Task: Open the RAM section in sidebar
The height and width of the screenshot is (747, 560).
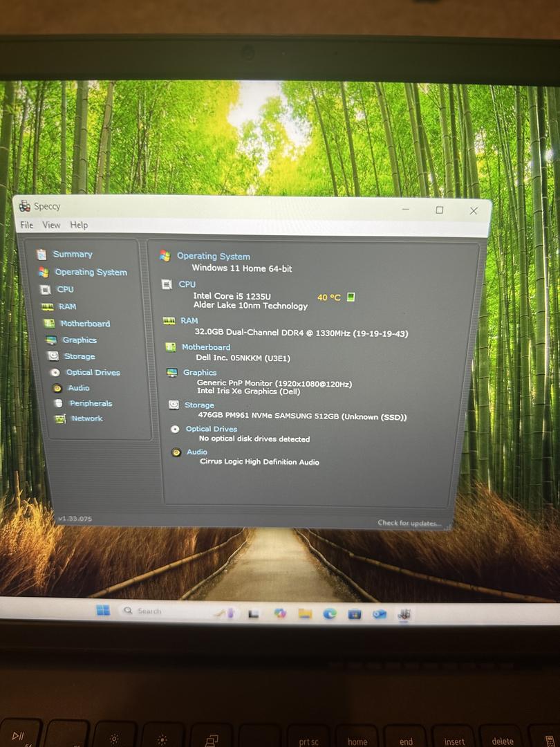Action: (x=68, y=306)
